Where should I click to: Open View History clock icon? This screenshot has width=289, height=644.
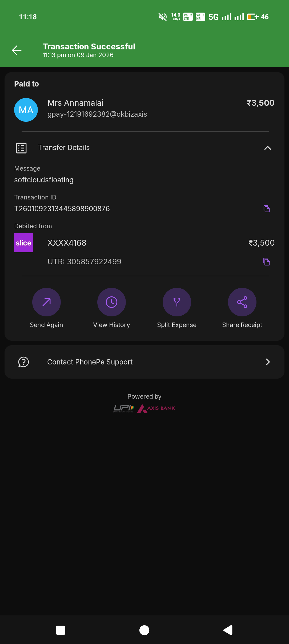click(x=111, y=302)
